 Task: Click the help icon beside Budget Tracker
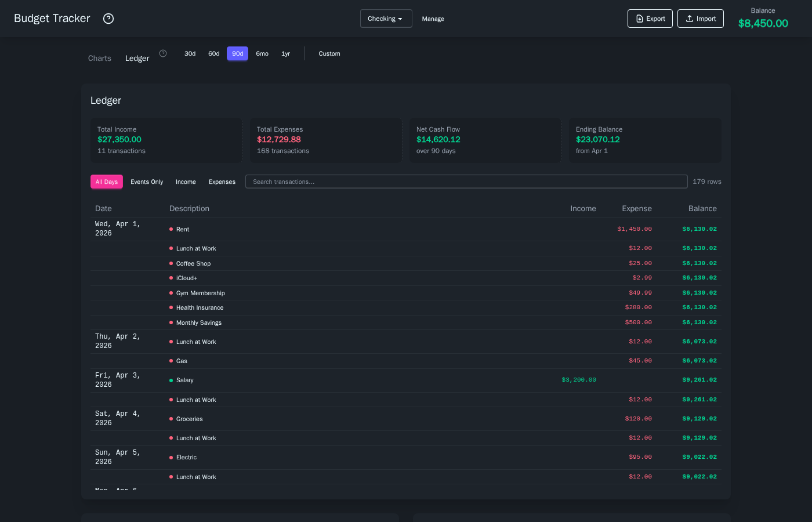point(108,19)
